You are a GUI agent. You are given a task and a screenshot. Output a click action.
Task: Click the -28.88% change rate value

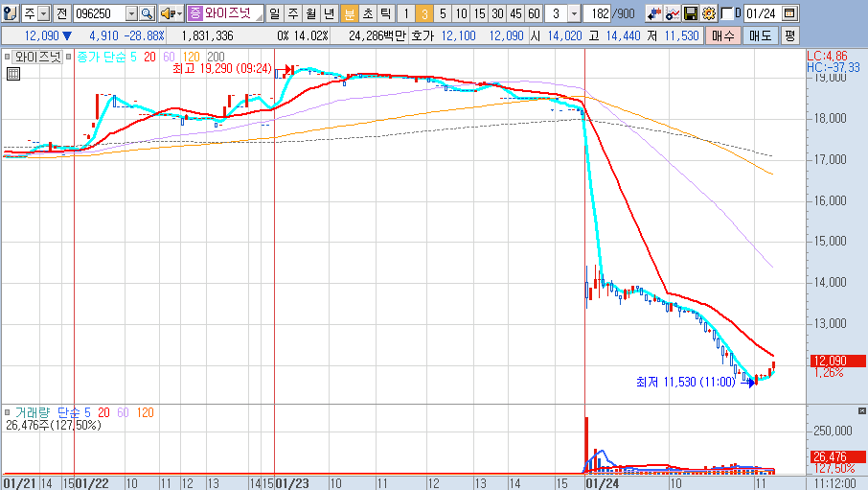click(144, 36)
